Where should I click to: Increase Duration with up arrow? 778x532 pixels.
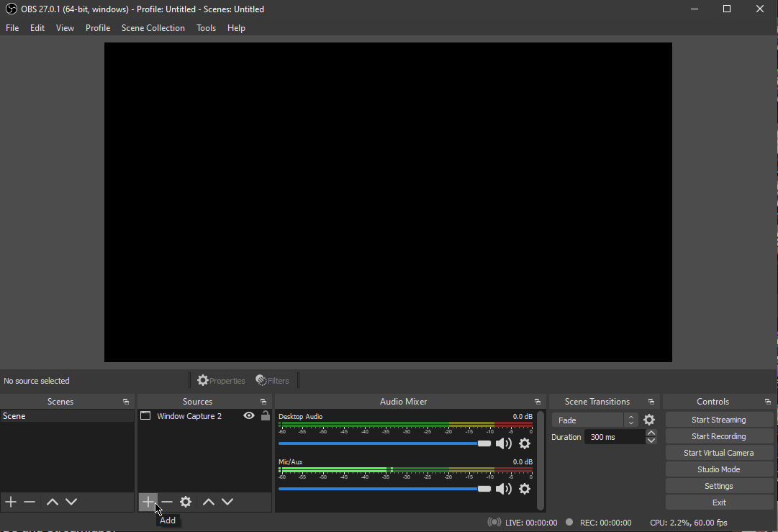651,433
